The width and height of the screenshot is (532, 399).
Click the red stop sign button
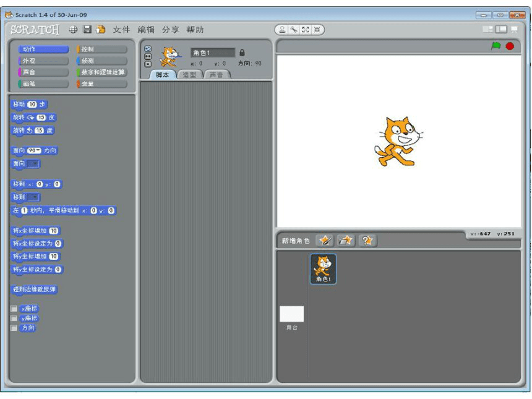pos(510,46)
